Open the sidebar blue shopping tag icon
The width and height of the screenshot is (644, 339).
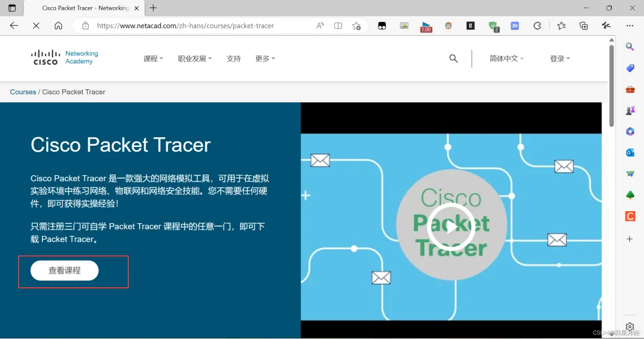[x=630, y=68]
